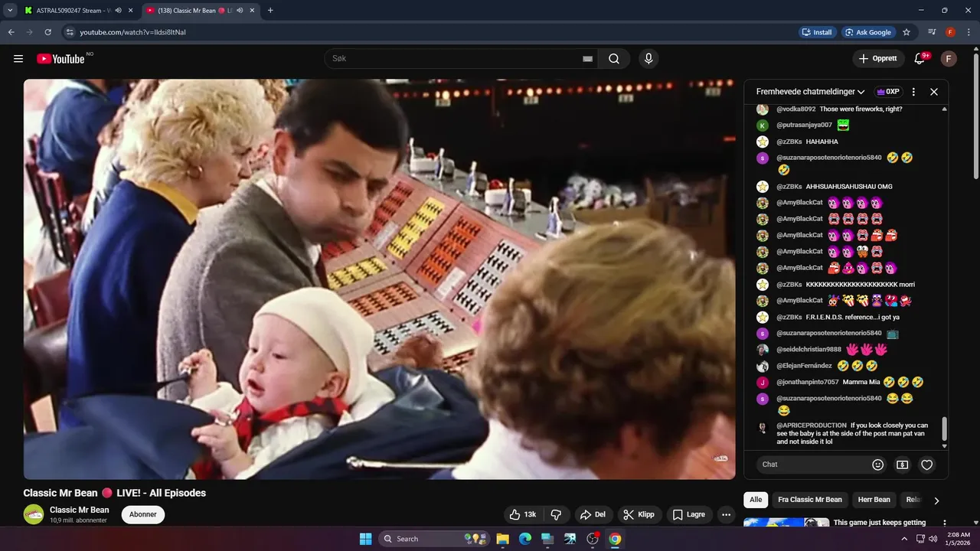Close the ASTRAL5090247 Stream tab
Image resolution: width=980 pixels, height=551 pixels.
(x=130, y=11)
